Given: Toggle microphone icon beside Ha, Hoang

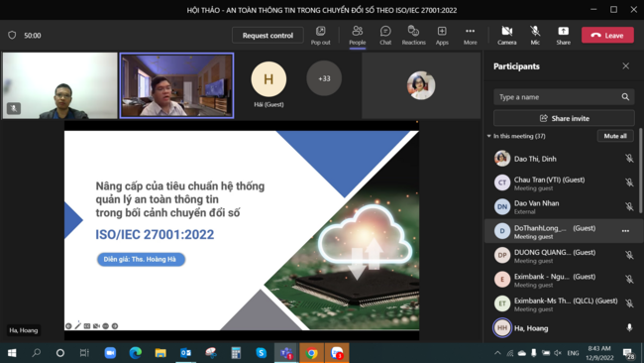Looking at the screenshot, I should (x=629, y=328).
